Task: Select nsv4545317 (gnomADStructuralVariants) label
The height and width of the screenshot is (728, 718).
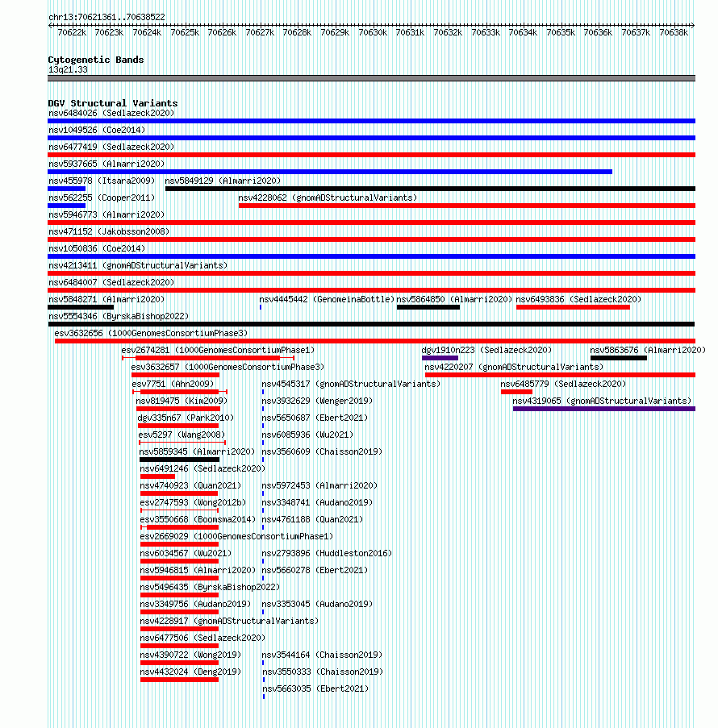Action: [x=351, y=385]
